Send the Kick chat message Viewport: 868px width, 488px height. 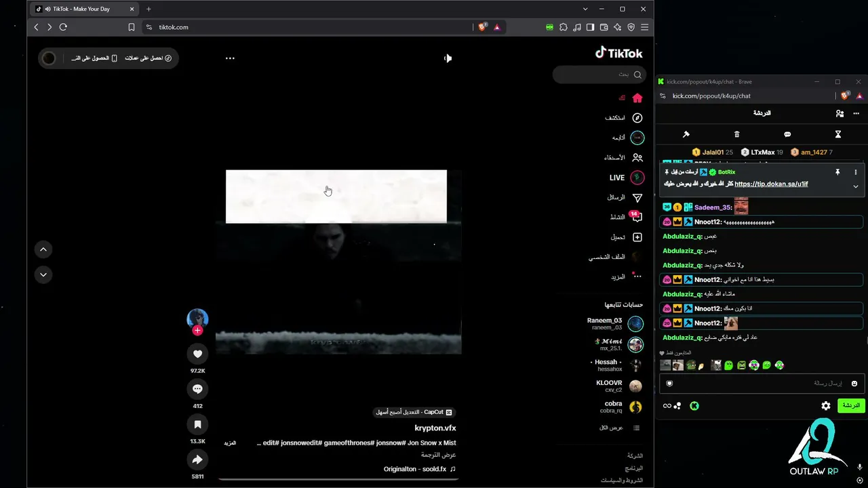[851, 406]
